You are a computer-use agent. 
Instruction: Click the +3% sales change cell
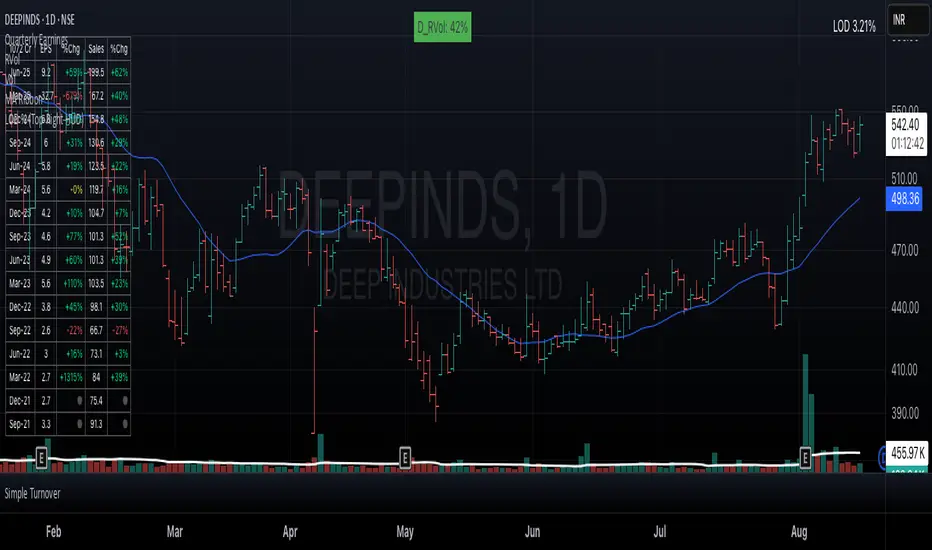(121, 354)
